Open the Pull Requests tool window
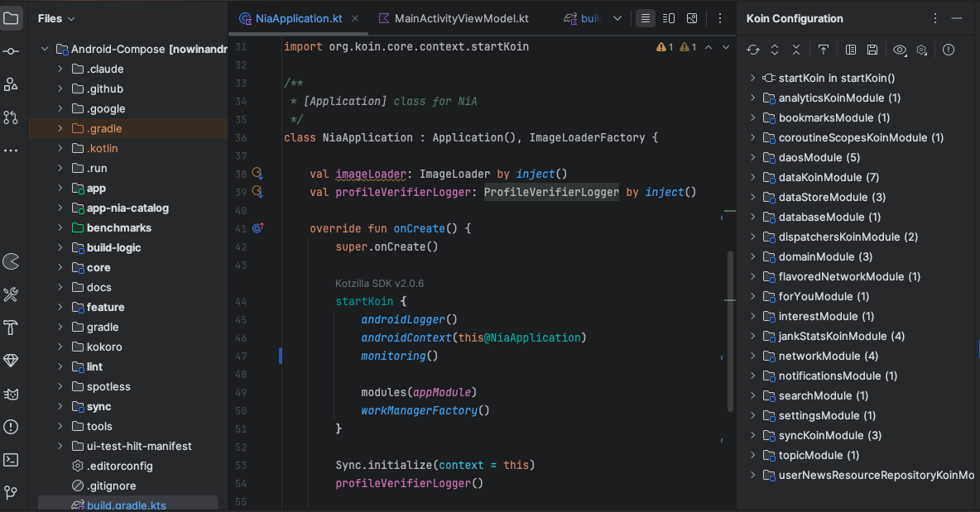The height and width of the screenshot is (512, 980). pyautogui.click(x=11, y=117)
